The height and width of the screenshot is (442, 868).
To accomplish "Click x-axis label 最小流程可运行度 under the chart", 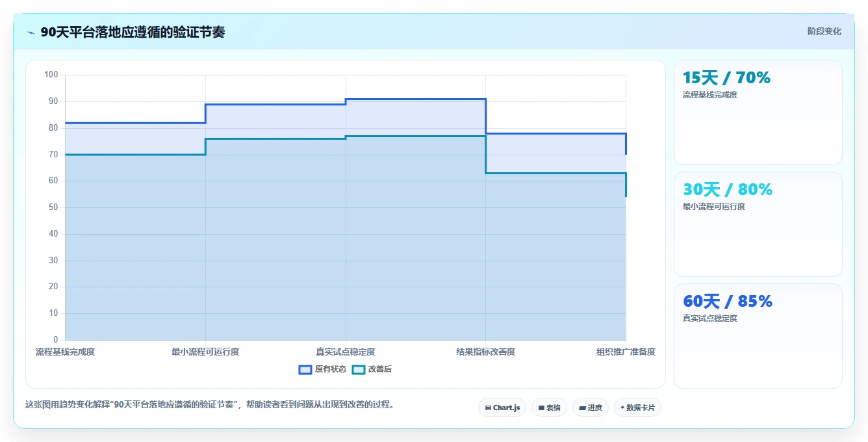I will 205,352.
